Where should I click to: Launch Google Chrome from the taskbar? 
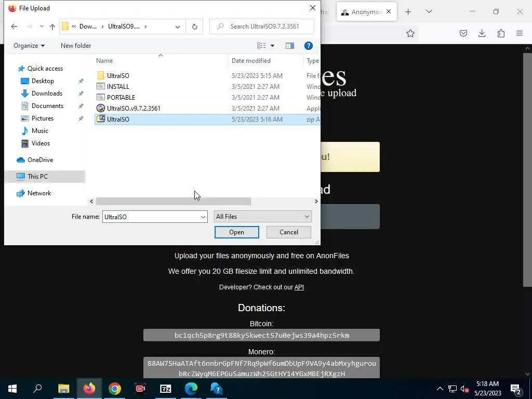(115, 389)
